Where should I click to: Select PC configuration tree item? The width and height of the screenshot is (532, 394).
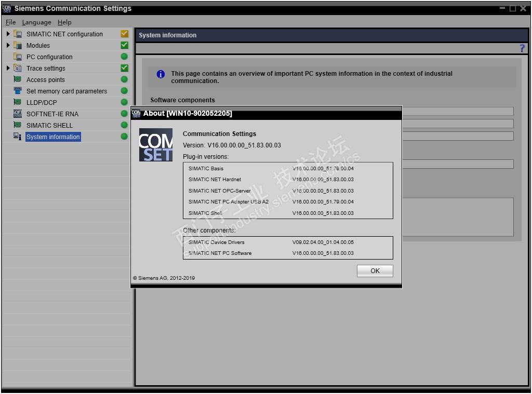coord(49,57)
